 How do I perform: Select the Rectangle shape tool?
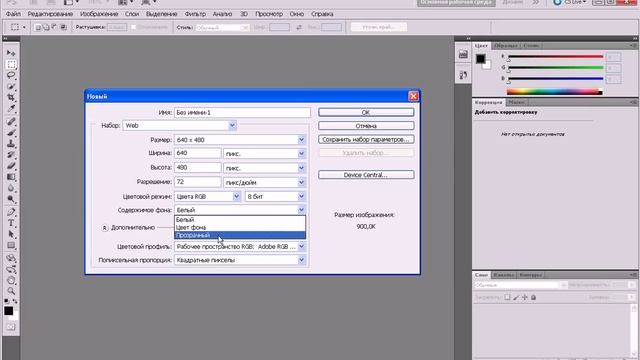pyautogui.click(x=11, y=245)
